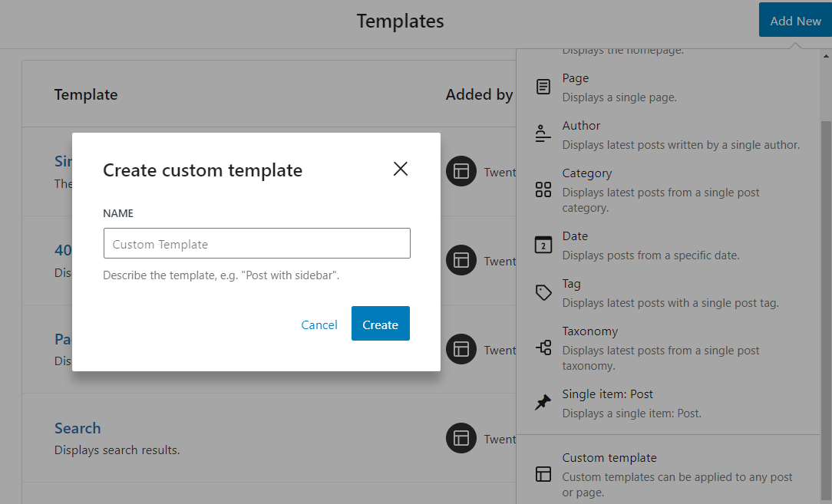Choose Date from the template list

coord(575,236)
